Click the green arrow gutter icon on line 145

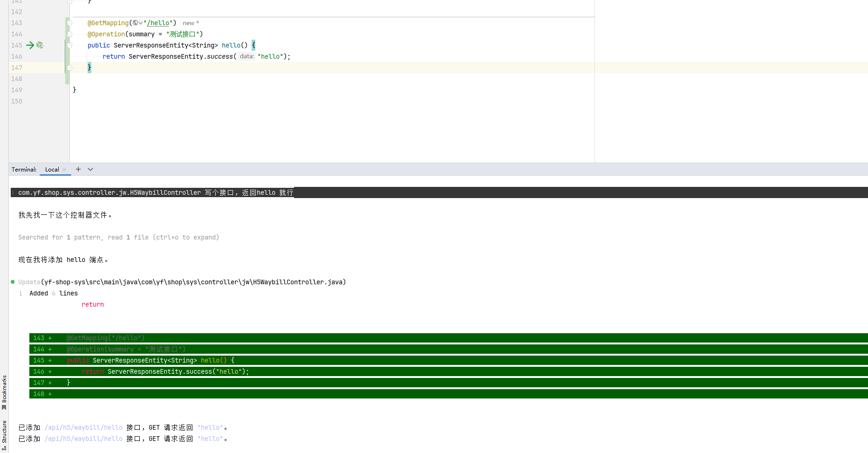(x=30, y=45)
